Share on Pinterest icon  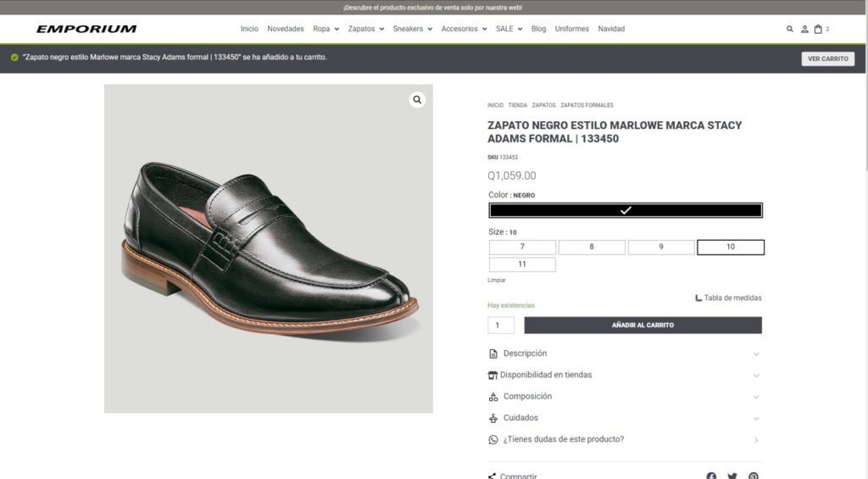754,476
